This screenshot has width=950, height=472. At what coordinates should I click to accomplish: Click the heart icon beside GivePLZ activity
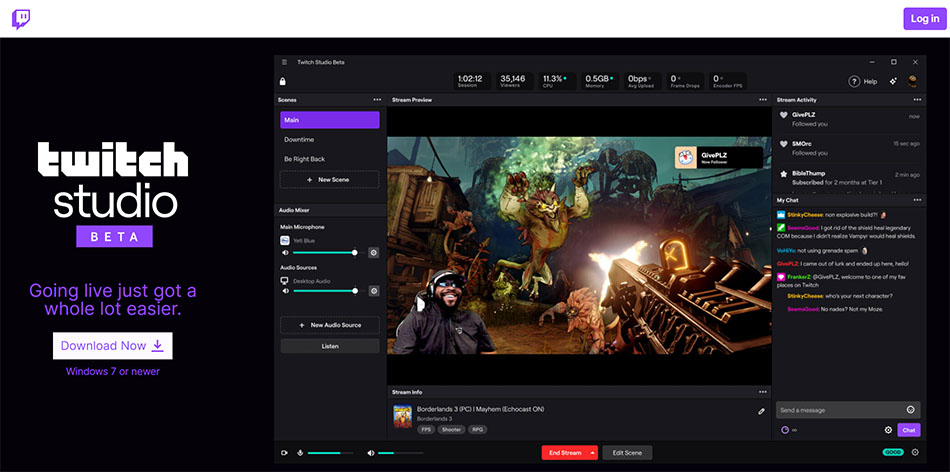pos(783,115)
